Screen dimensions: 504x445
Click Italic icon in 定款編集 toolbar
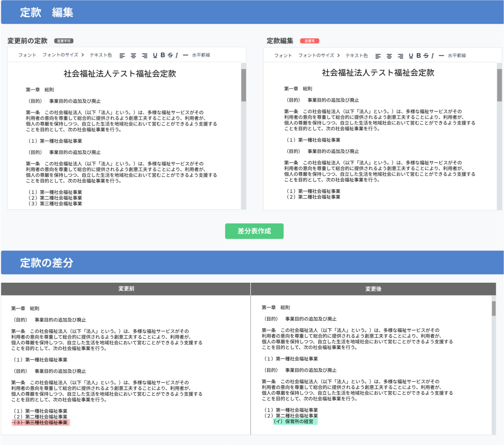[432, 56]
